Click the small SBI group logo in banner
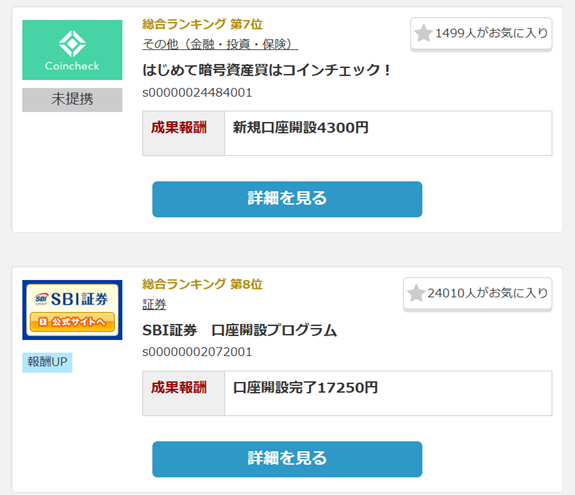Image resolution: width=575 pixels, height=495 pixels. coord(41,299)
